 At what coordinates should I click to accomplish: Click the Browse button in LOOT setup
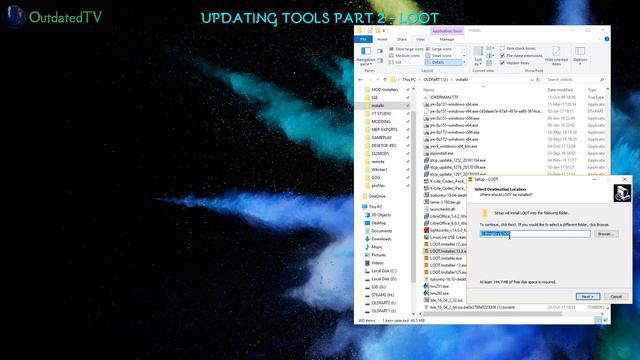click(606, 234)
